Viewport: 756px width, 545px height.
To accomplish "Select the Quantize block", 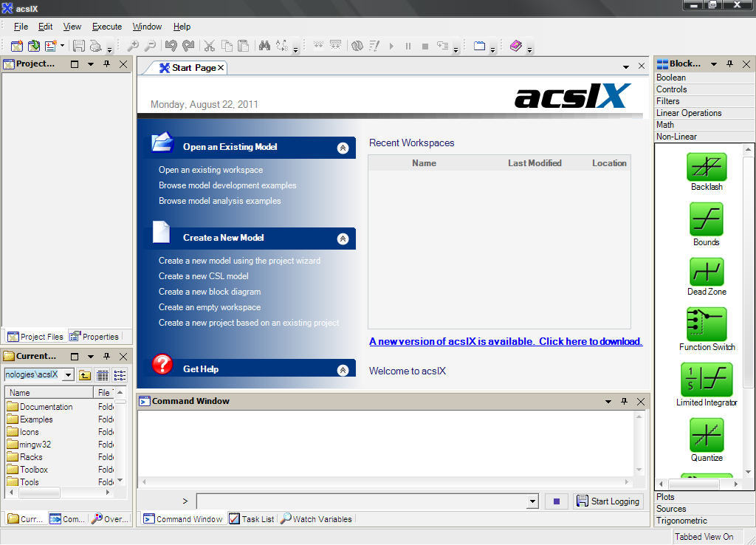I will coord(707,440).
